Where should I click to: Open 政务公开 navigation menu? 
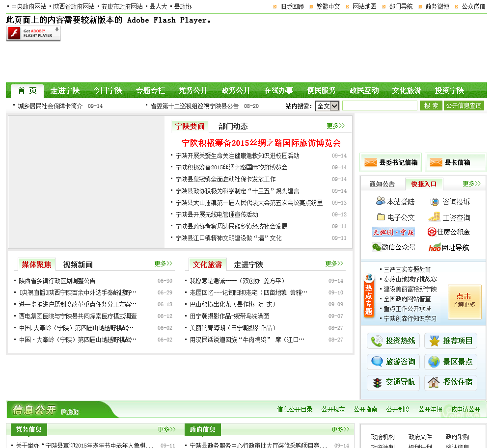click(x=236, y=91)
